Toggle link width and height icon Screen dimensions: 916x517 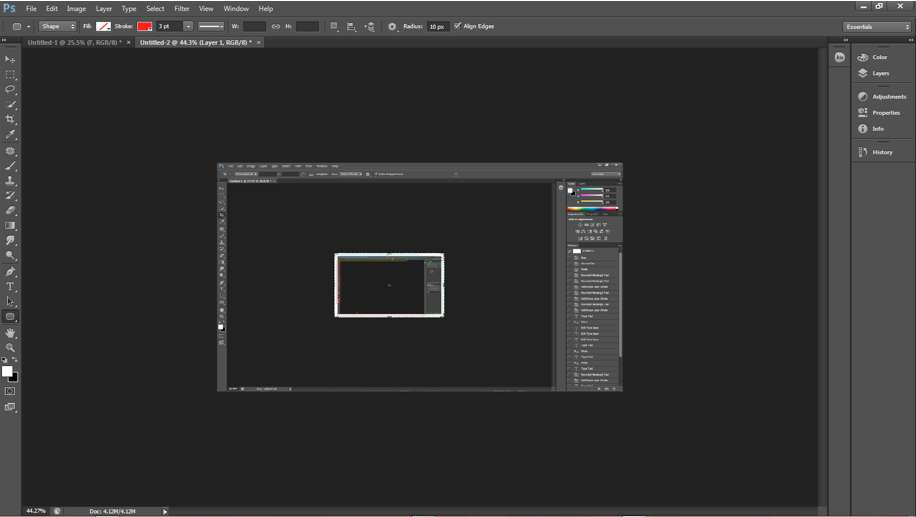(276, 26)
